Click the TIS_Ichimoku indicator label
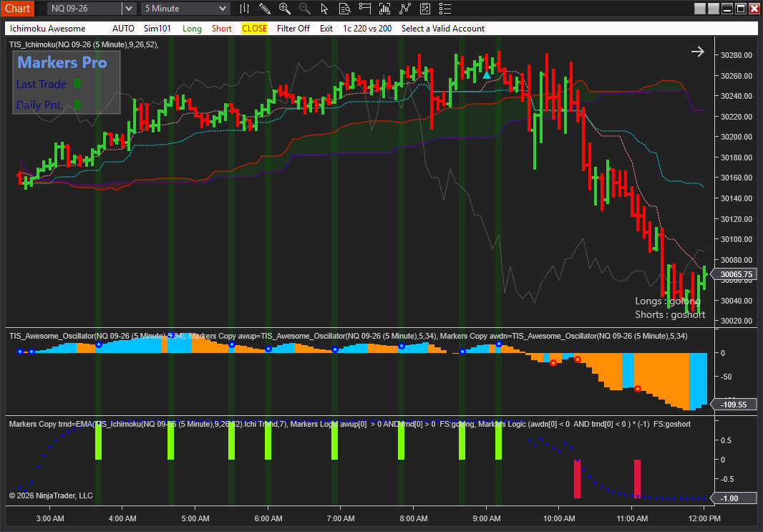 point(84,44)
